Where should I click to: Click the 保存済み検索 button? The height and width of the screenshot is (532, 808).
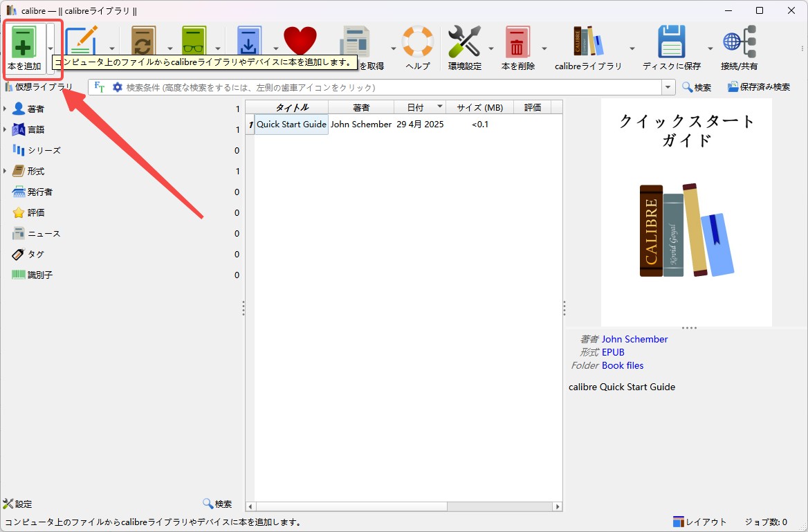tap(758, 87)
